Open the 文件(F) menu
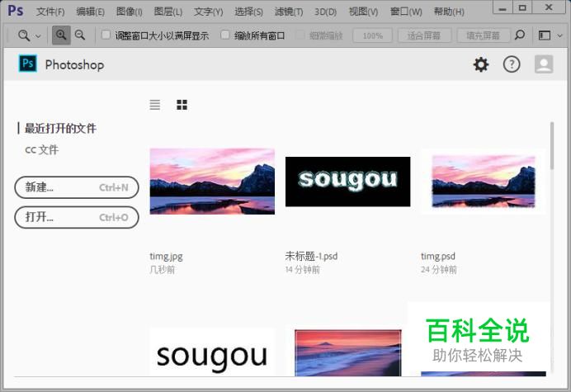This screenshot has height=392, width=571. click(50, 12)
